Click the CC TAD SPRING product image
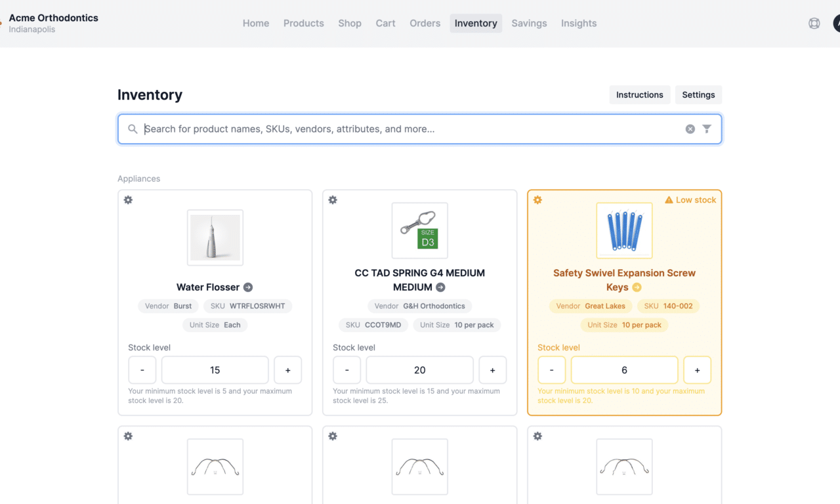This screenshot has height=504, width=840. [x=420, y=230]
